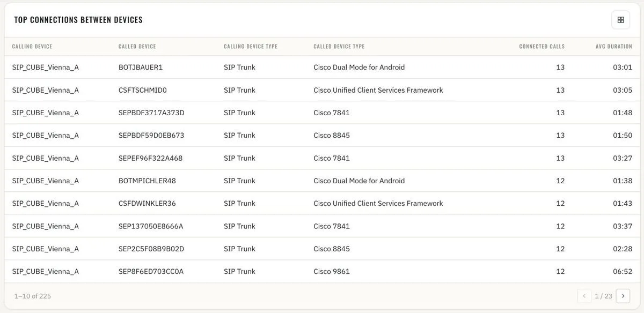Viewport: 644px width, 313px height.
Task: Click SIP_CUBE_Vienna_A in the BOTJBAUER1 row
Action: 46,68
